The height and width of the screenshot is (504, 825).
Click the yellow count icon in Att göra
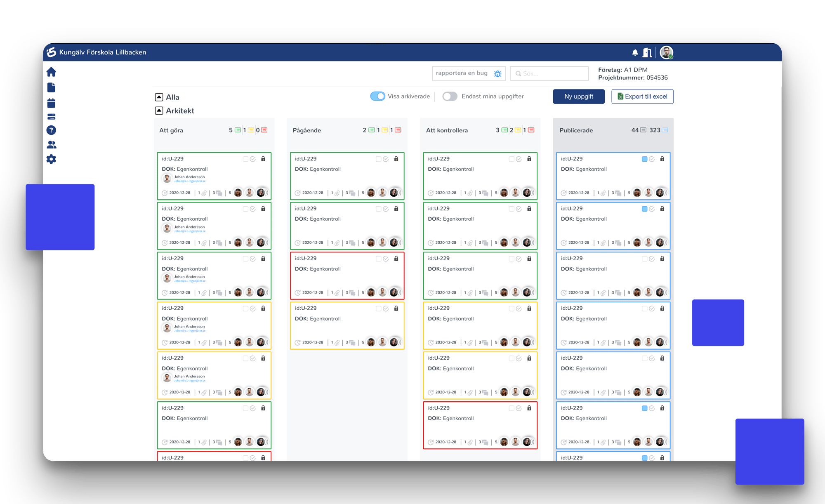pos(251,130)
